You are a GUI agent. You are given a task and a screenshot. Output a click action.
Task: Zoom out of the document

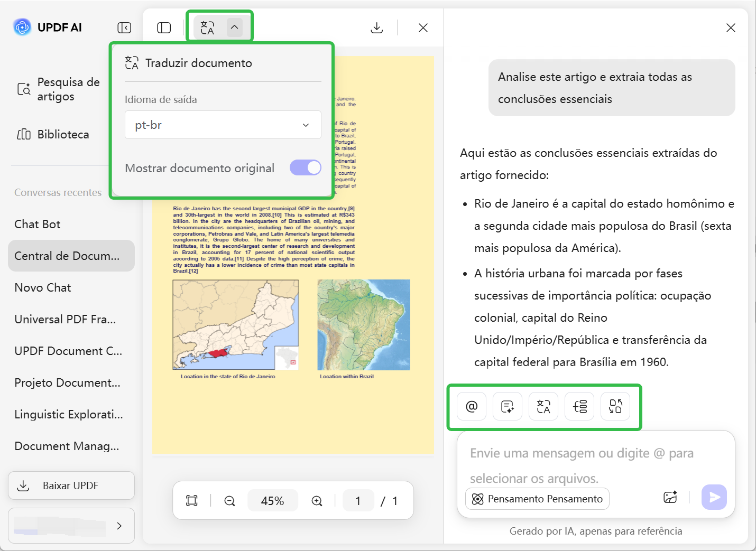point(229,501)
